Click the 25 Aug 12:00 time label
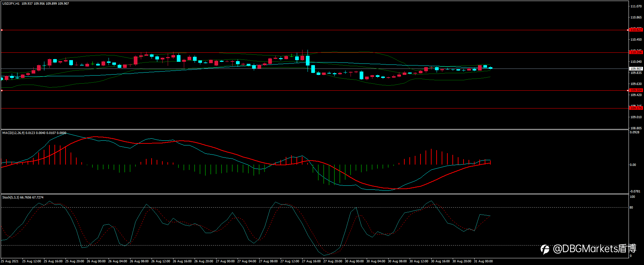Screen dimensions: 644x265 pos(32,261)
